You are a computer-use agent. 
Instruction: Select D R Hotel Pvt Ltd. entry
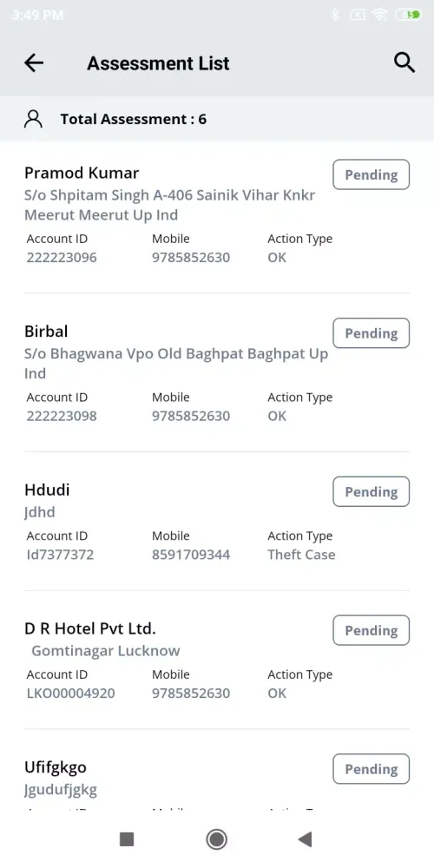pyautogui.click(x=217, y=660)
